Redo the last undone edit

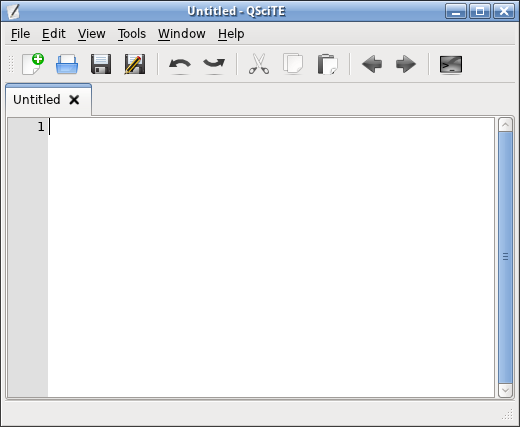pyautogui.click(x=214, y=64)
